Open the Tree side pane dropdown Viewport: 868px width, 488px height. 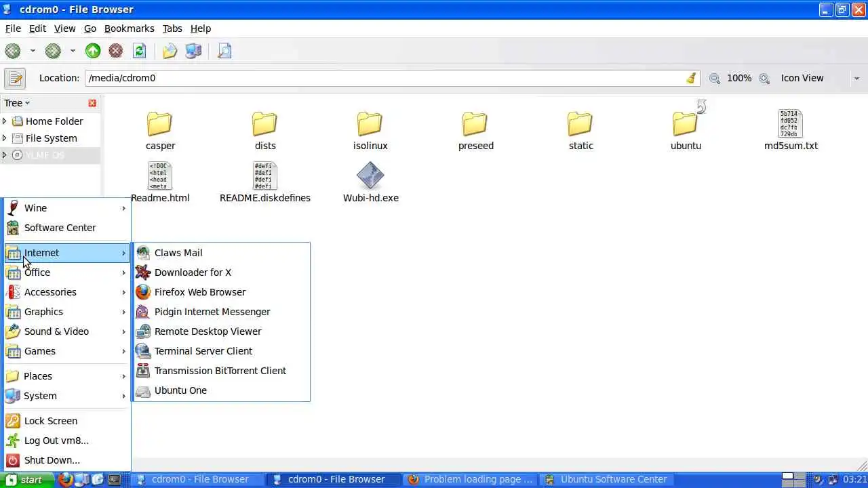click(17, 103)
